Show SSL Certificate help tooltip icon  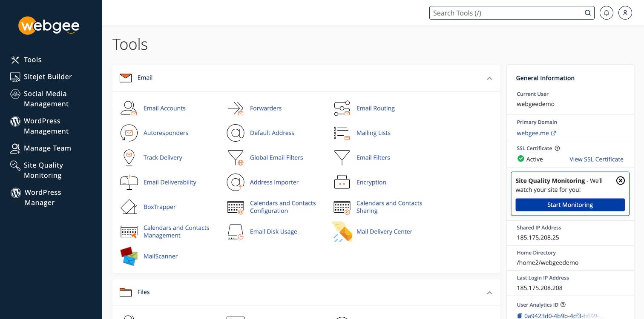(557, 148)
